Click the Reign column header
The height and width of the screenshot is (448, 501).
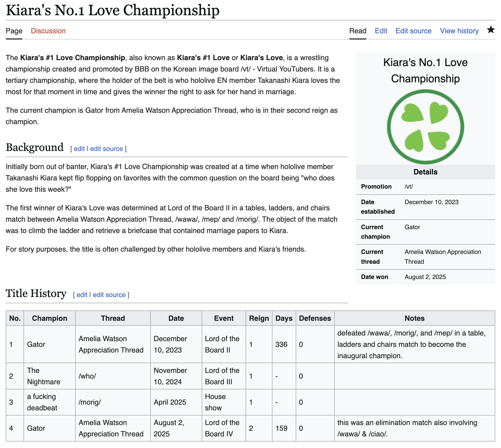(x=259, y=318)
